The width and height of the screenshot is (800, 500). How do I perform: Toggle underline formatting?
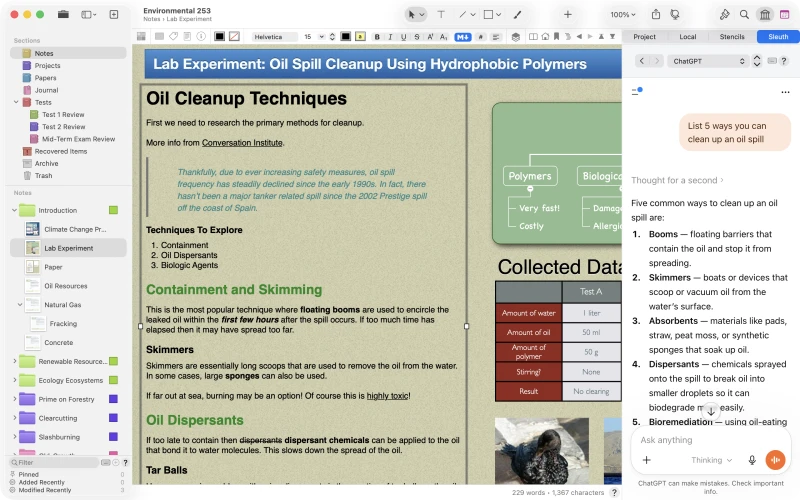tap(404, 37)
